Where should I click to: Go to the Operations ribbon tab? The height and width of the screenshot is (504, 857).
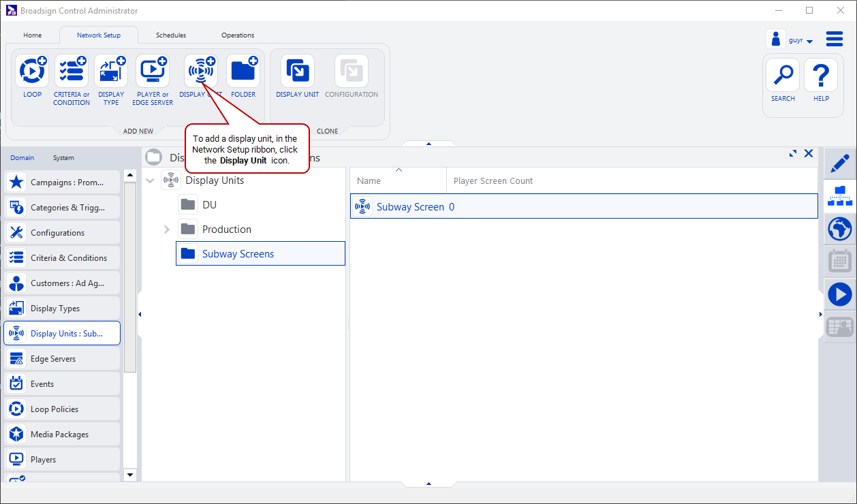tap(238, 35)
